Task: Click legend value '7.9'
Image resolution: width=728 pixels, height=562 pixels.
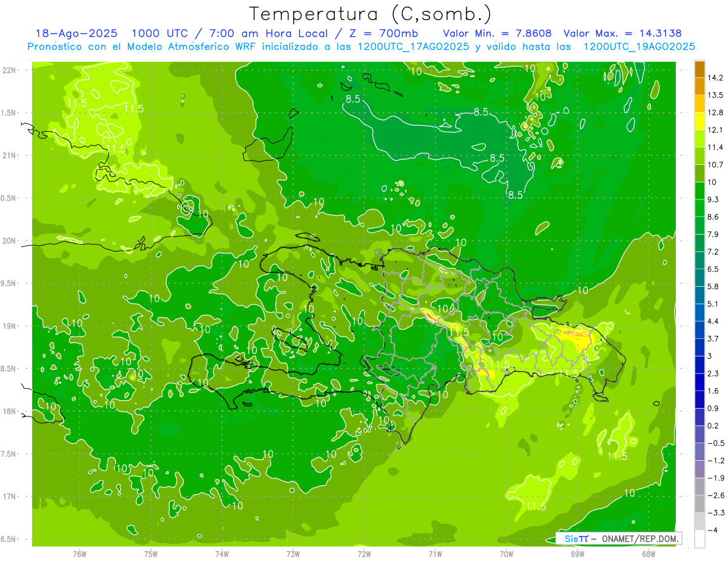Action: coord(713,234)
